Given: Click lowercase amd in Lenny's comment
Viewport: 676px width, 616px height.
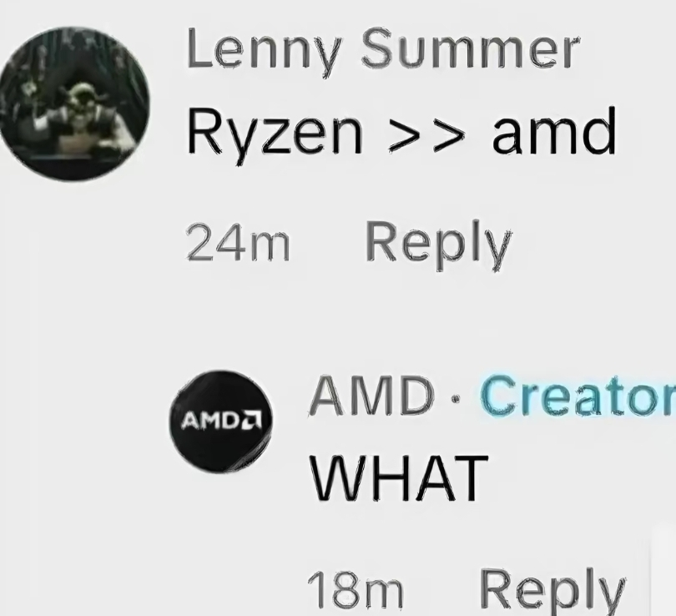Looking at the screenshot, I should coord(554,131).
